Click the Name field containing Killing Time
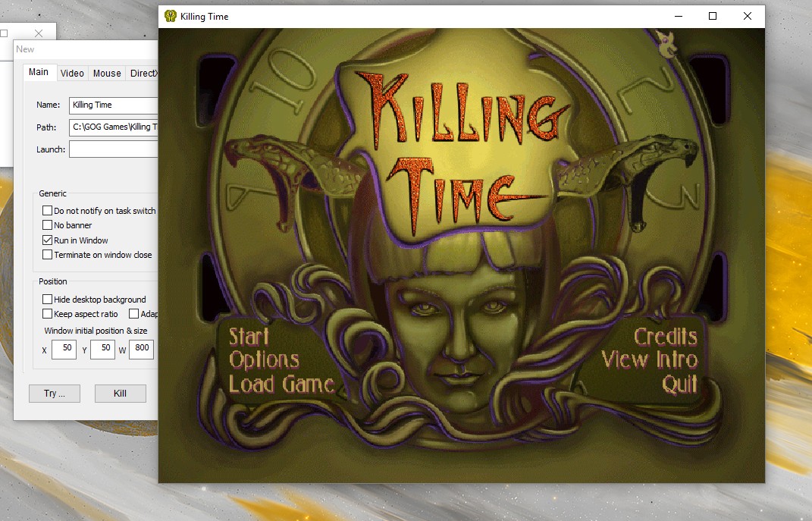Viewport: 812px width, 521px height. 114,105
